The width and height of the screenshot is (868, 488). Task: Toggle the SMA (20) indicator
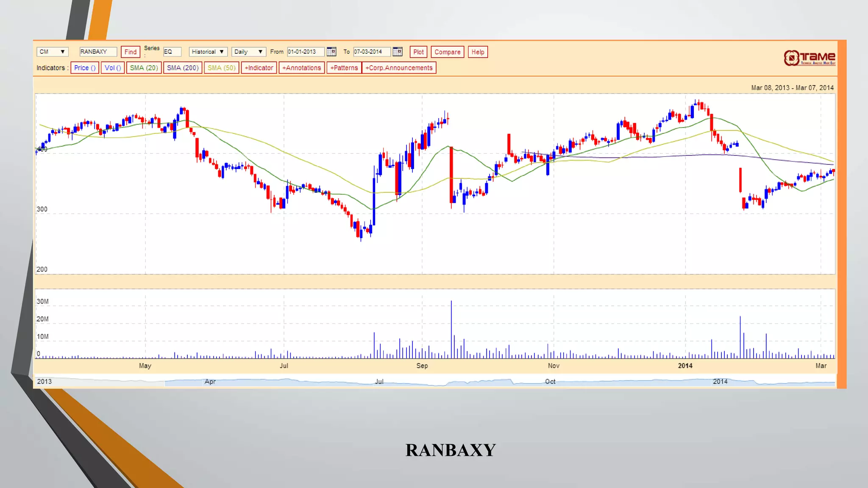click(144, 68)
